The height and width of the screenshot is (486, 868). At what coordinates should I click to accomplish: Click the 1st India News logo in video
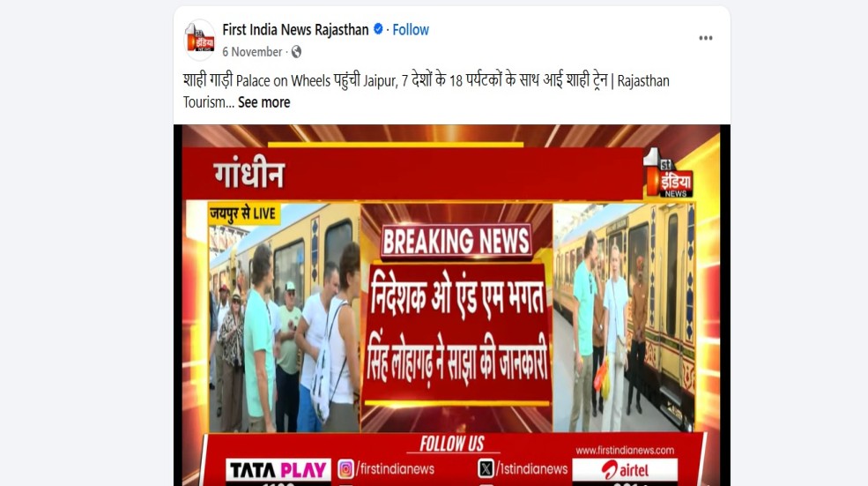click(x=669, y=174)
